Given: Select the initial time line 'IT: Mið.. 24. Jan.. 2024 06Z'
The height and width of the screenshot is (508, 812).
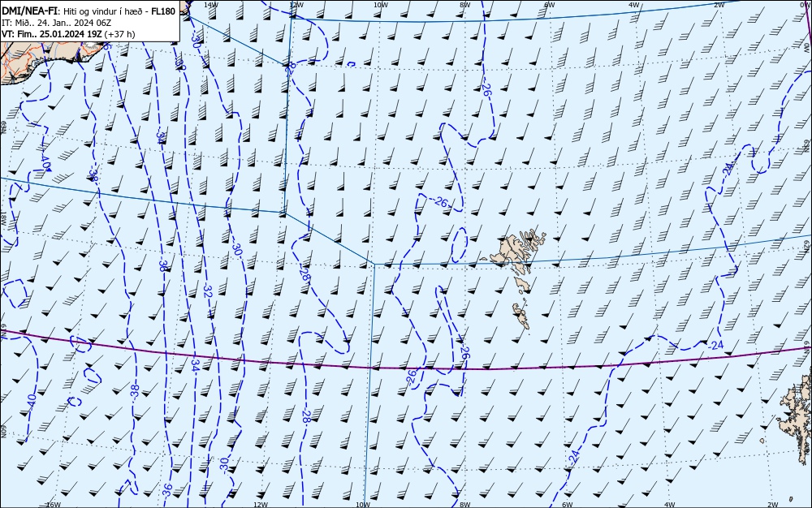Looking at the screenshot, I should click(x=57, y=23).
